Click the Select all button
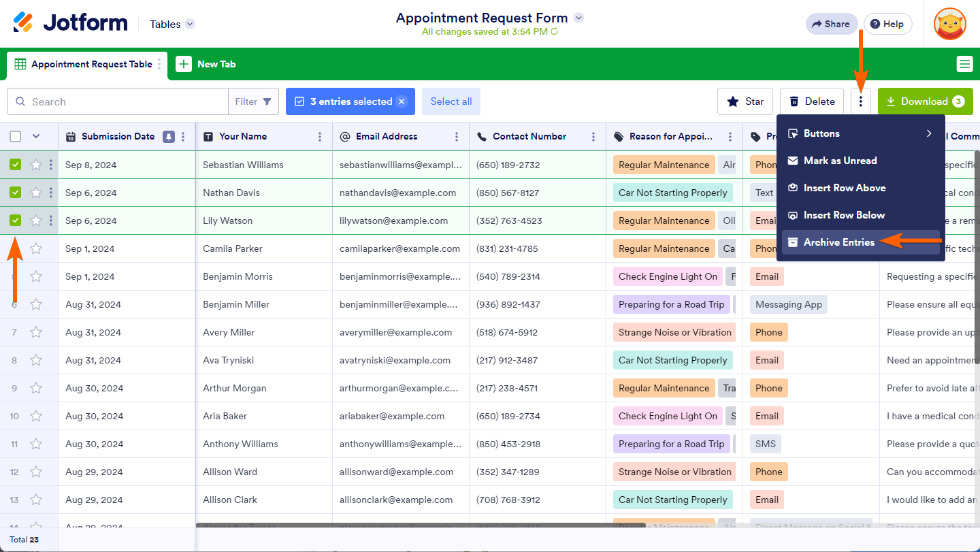 click(451, 101)
